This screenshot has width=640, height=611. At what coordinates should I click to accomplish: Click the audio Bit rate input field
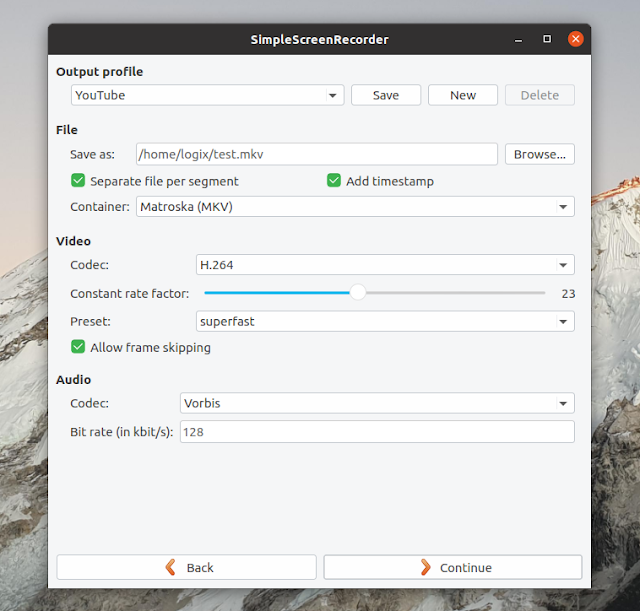point(376,431)
